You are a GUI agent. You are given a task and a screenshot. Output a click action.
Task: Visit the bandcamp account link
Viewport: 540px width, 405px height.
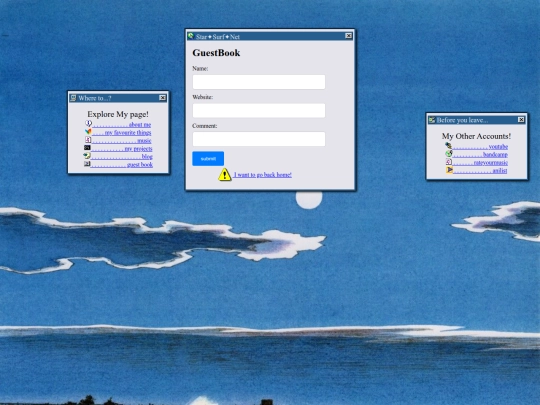pos(480,155)
